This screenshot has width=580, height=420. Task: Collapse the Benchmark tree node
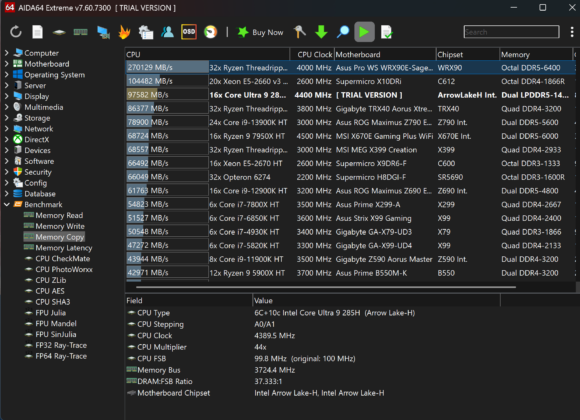pyautogui.click(x=7, y=204)
